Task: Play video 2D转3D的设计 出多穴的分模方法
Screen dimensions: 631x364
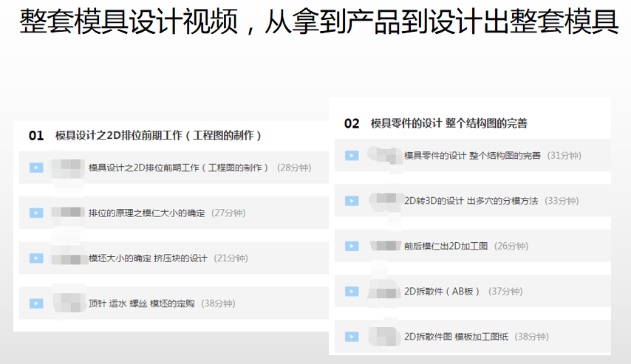Action: click(352, 201)
